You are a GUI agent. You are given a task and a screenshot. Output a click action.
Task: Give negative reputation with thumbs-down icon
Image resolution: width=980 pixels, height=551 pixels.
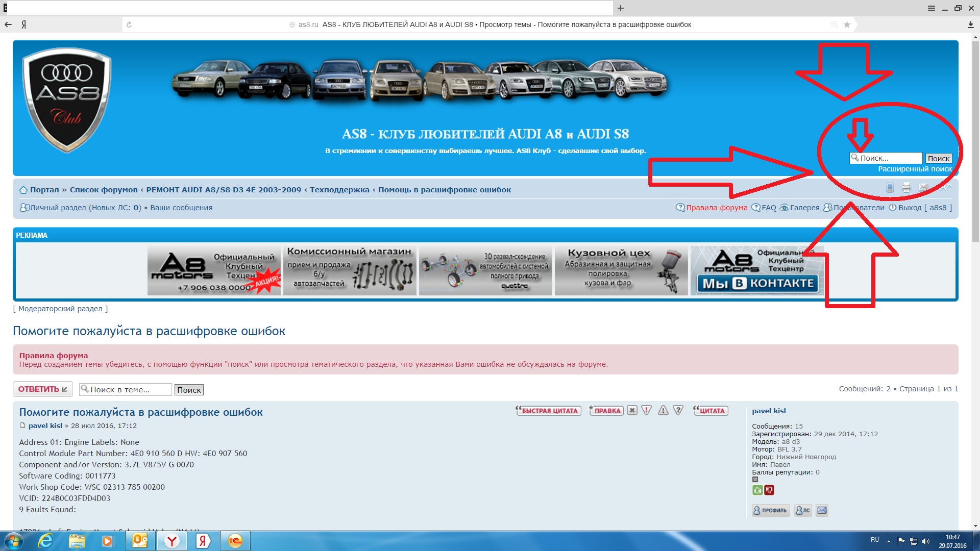(769, 490)
